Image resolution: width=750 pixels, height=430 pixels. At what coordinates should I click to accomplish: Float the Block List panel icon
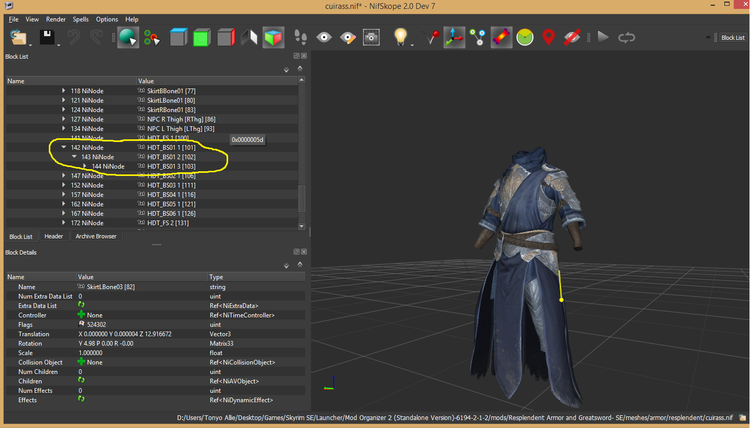[296, 56]
